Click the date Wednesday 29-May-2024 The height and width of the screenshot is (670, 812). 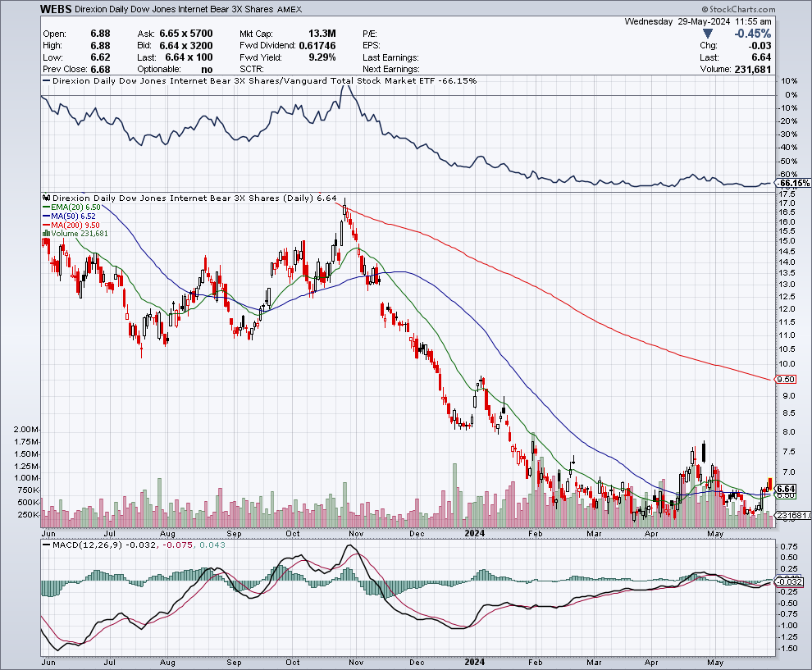point(677,21)
